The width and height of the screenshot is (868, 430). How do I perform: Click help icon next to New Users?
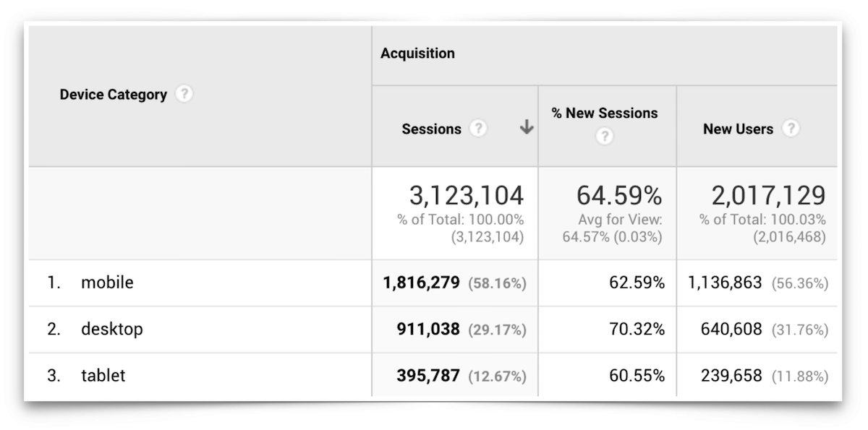click(791, 129)
